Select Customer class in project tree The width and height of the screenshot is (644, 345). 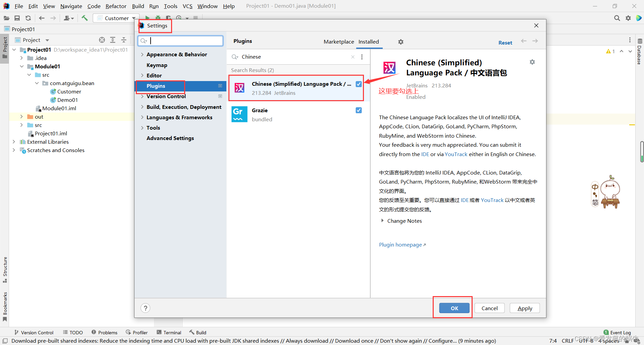[69, 91]
